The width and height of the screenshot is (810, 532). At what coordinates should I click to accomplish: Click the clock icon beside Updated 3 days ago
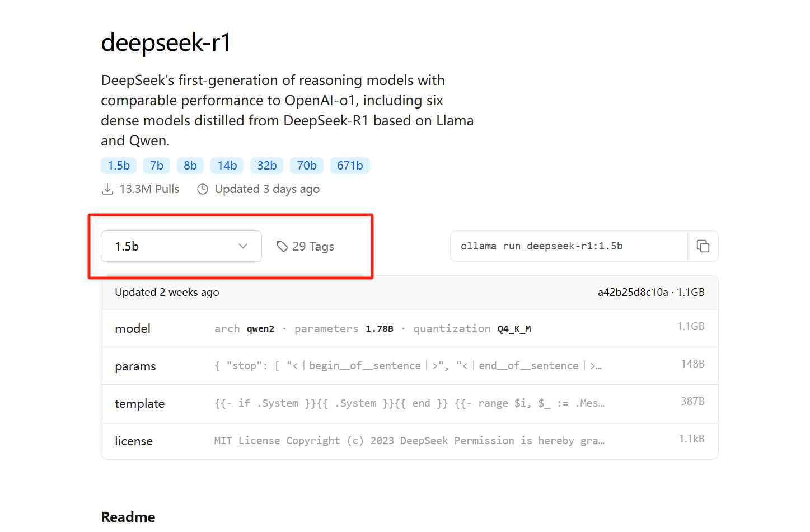pos(203,190)
